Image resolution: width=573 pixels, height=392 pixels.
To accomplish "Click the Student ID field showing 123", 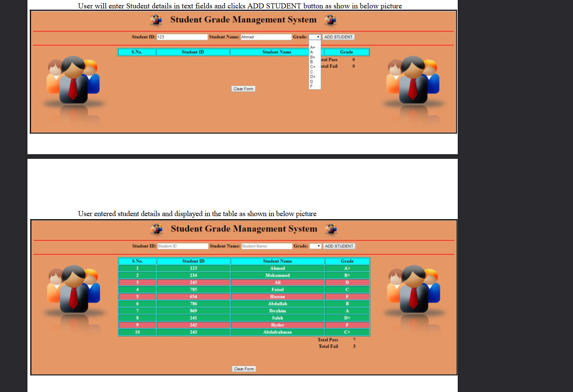I will click(182, 37).
